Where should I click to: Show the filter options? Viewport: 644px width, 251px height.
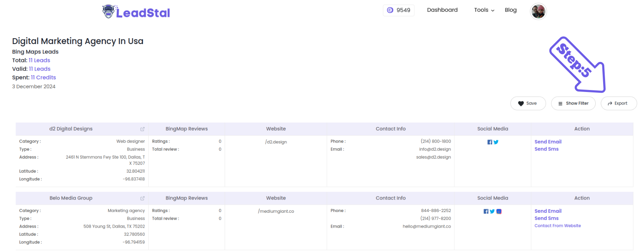pyautogui.click(x=573, y=103)
